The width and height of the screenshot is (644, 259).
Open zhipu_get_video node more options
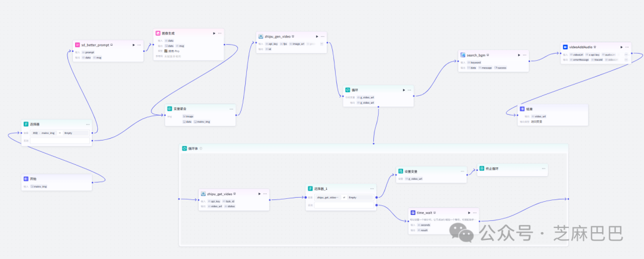(265, 194)
